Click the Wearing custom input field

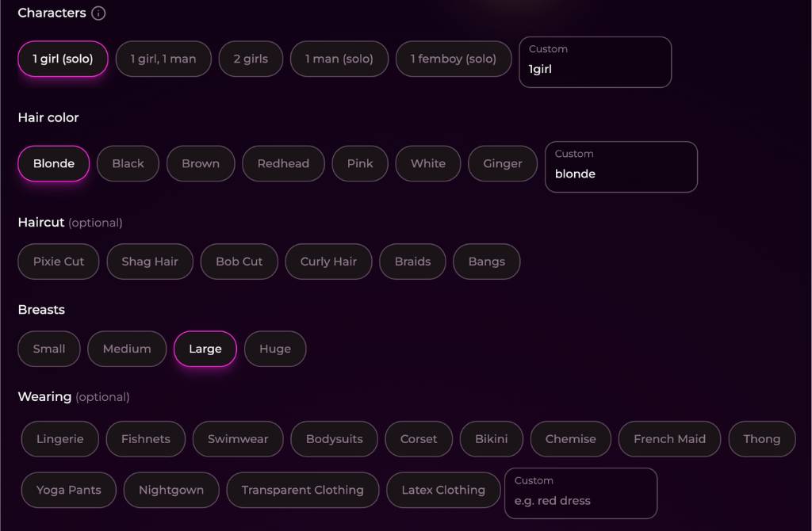click(x=581, y=500)
